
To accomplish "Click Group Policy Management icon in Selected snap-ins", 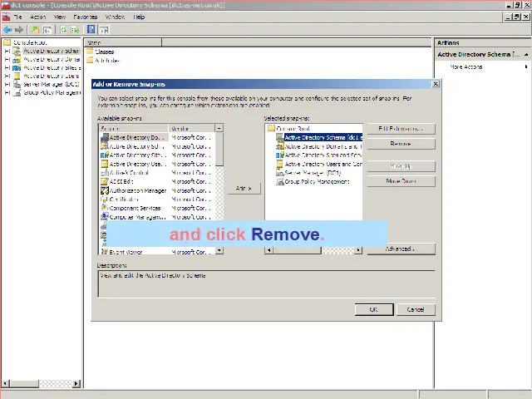I will pyautogui.click(x=279, y=181).
